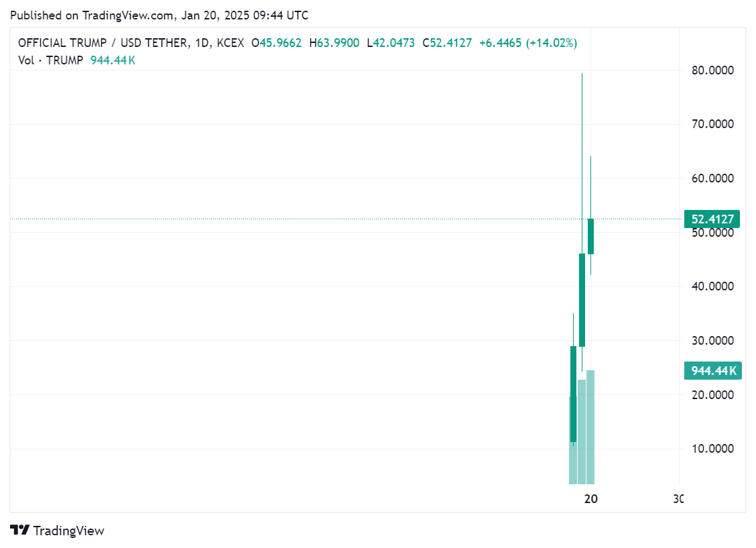This screenshot has width=756, height=548.
Task: Click the 944.44K volume tag on axis
Action: coord(712,370)
